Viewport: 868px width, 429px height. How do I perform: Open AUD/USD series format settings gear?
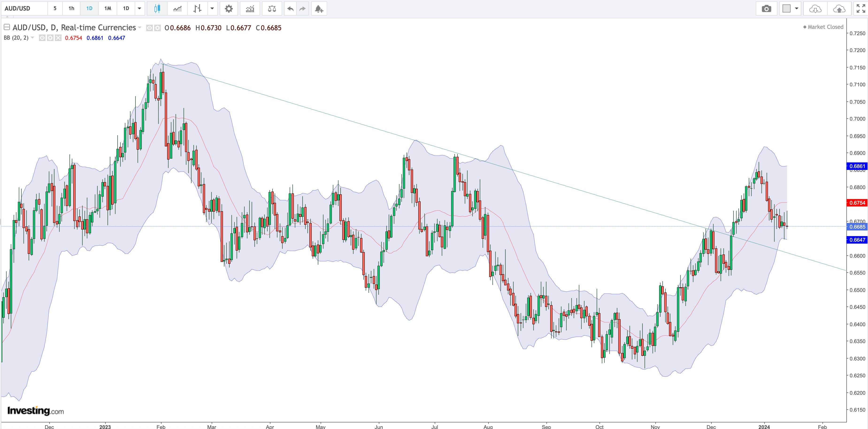[157, 28]
